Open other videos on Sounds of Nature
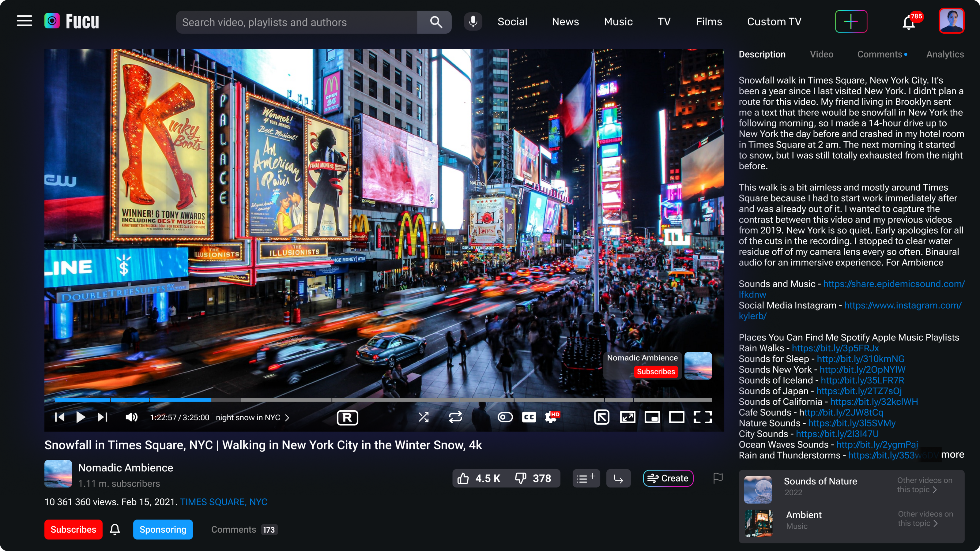This screenshot has height=551, width=980. tap(925, 485)
